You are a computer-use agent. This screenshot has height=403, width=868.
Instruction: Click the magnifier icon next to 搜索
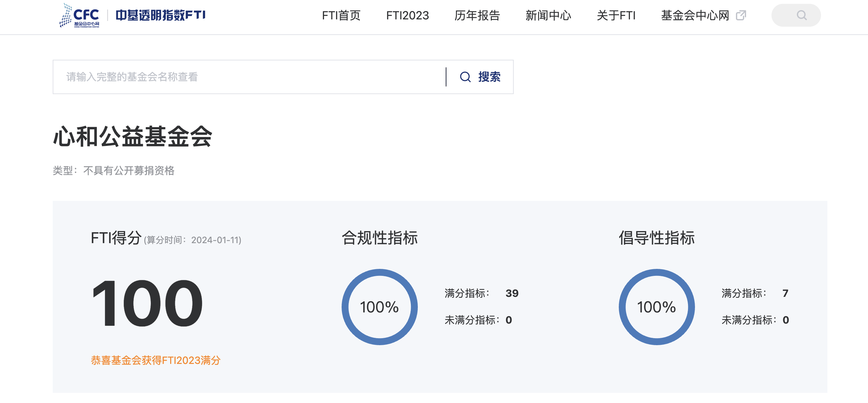(465, 77)
